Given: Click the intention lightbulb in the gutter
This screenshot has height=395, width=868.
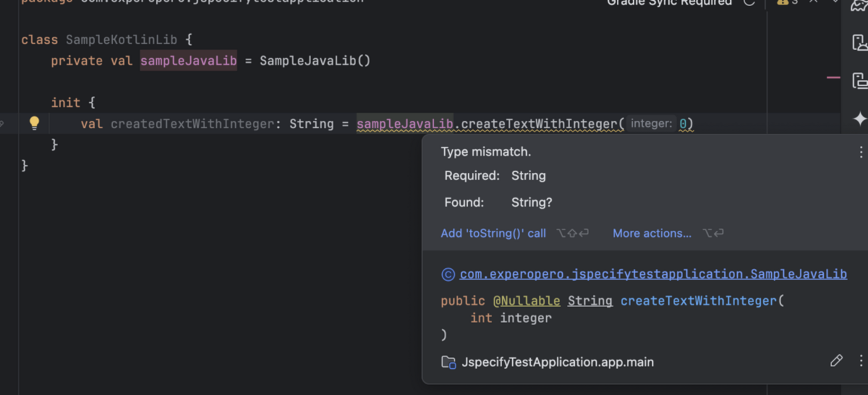Looking at the screenshot, I should coord(35,123).
